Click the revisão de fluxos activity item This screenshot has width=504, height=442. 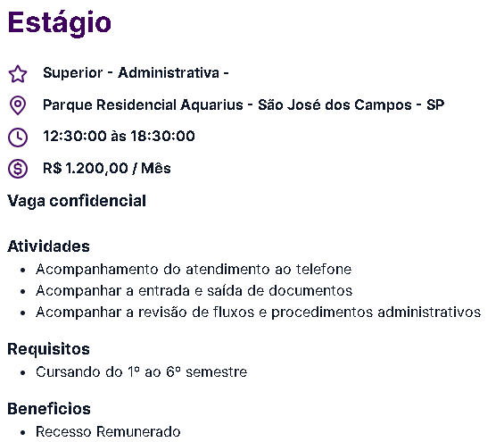258,313
